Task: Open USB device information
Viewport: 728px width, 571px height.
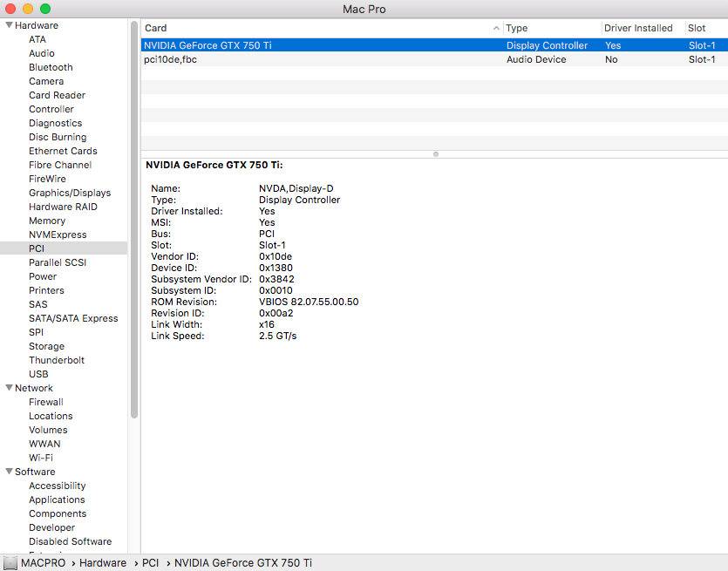Action: click(38, 374)
